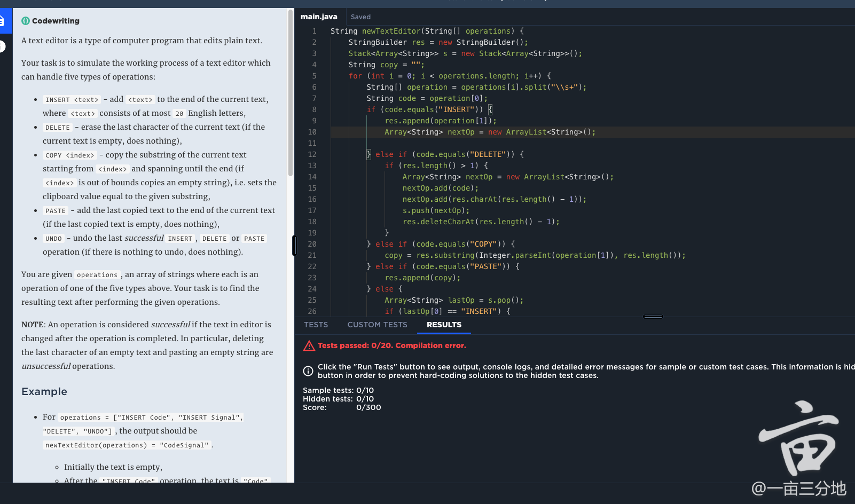The image size is (855, 504).
Task: Click line number 10 in the gutter
Action: pos(312,132)
